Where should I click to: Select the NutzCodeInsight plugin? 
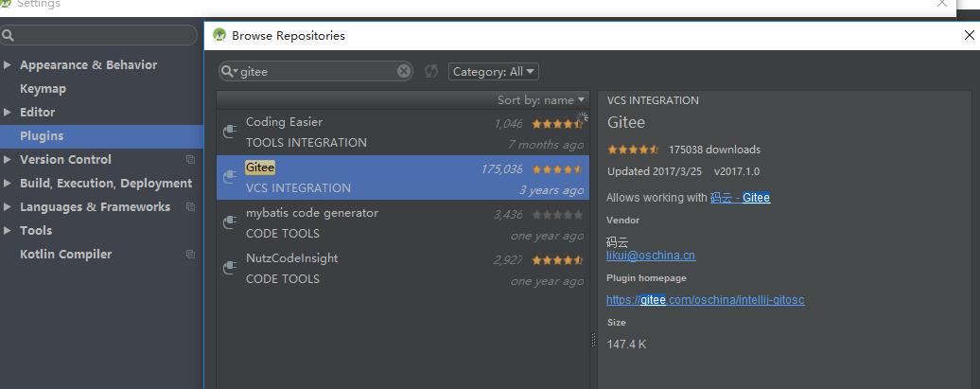click(403, 268)
